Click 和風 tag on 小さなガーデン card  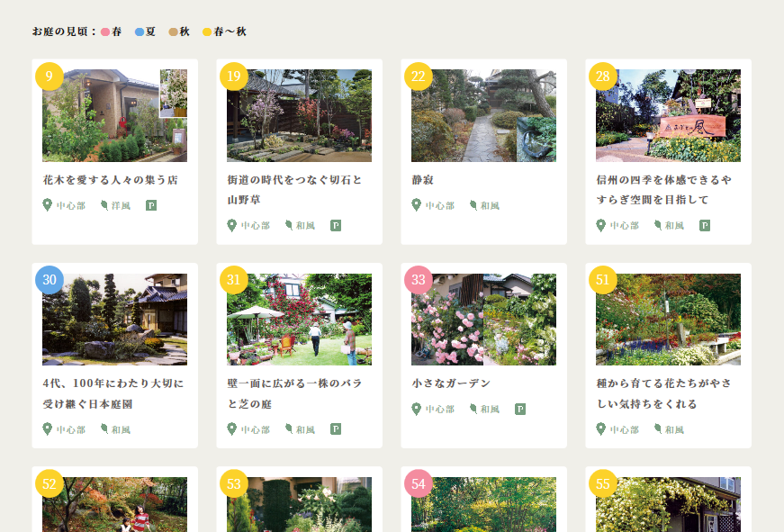tap(490, 409)
